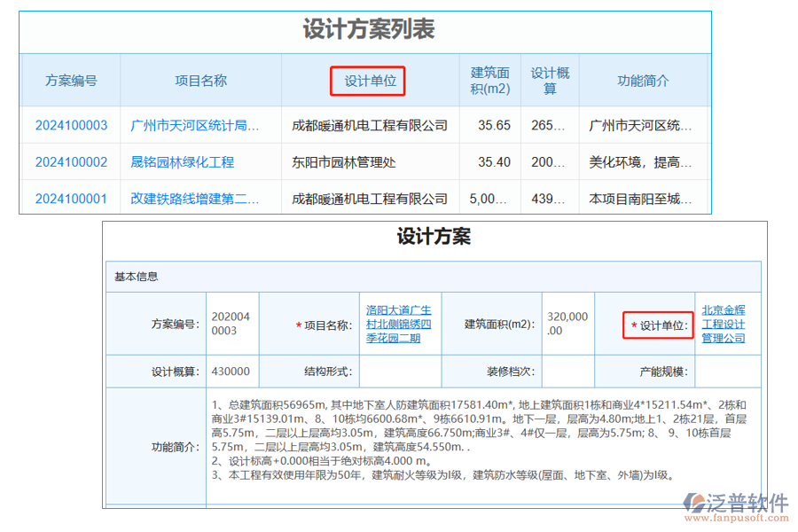Open scheme number 2024100001 link

pyautogui.click(x=70, y=198)
